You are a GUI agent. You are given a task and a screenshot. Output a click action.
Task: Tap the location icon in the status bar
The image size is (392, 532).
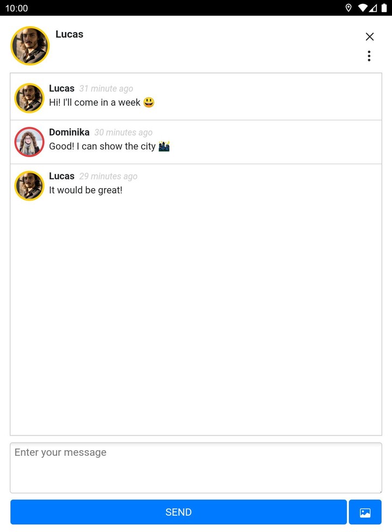(348, 8)
